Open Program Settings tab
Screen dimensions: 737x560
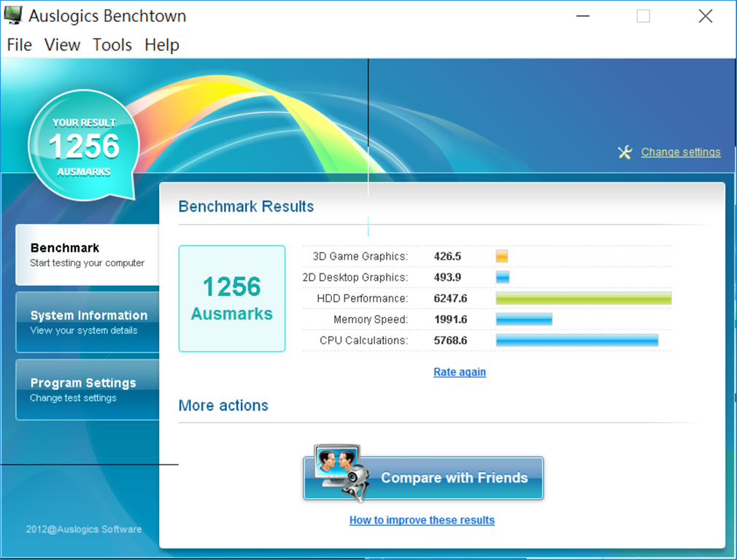(x=88, y=390)
